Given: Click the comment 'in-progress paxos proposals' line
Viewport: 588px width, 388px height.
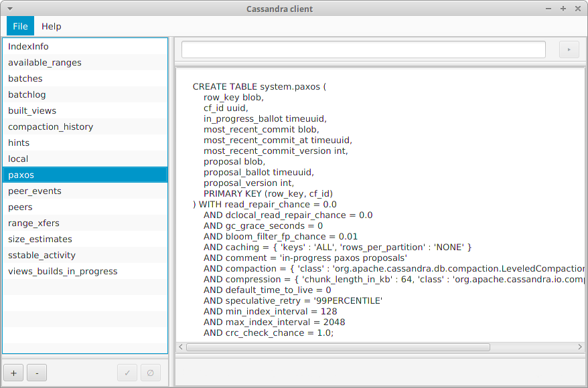Looking at the screenshot, I should [305, 258].
